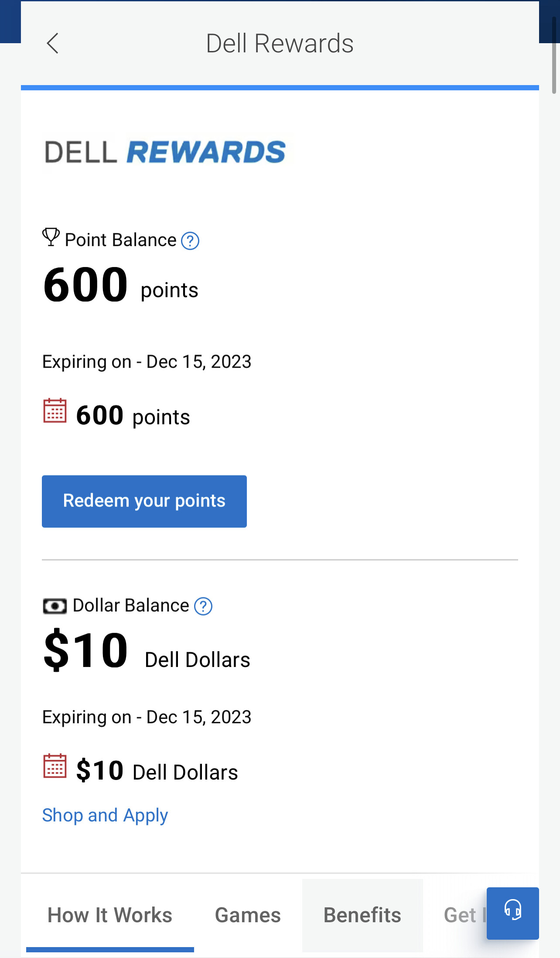Open Dollar Balance help question mark

(x=203, y=606)
